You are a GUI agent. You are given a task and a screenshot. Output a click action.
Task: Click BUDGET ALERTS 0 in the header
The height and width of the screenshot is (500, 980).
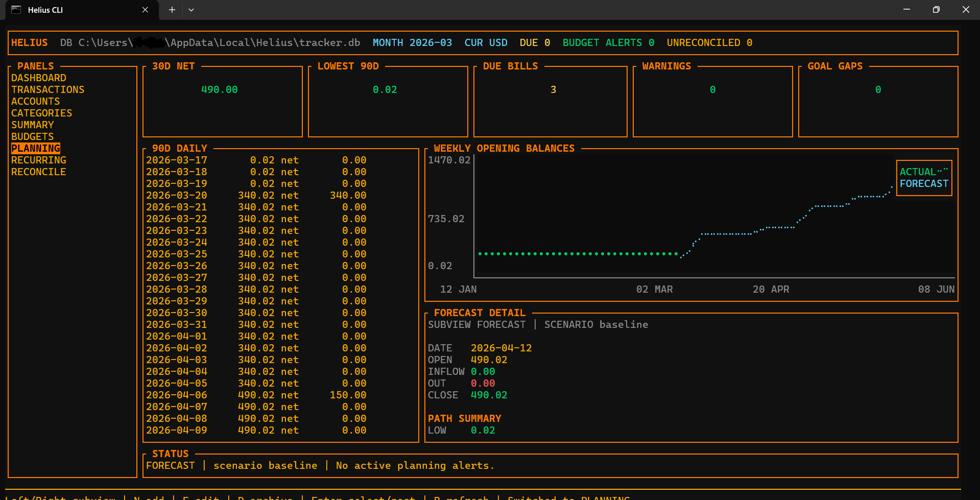(x=608, y=42)
